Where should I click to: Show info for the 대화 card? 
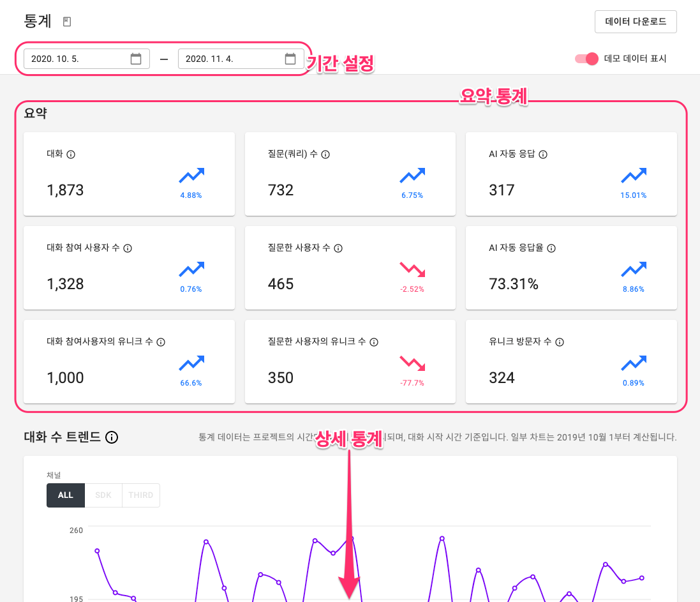coord(71,154)
